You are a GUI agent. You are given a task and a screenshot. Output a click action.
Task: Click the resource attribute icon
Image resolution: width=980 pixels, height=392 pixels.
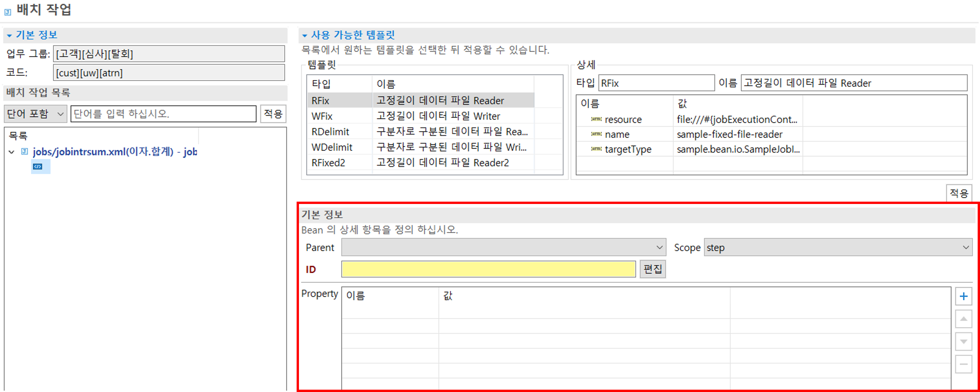pyautogui.click(x=596, y=119)
